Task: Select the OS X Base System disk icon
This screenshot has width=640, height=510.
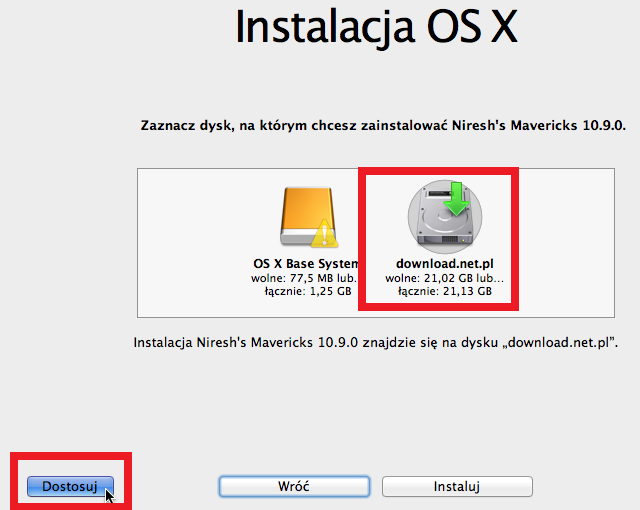Action: pos(309,217)
